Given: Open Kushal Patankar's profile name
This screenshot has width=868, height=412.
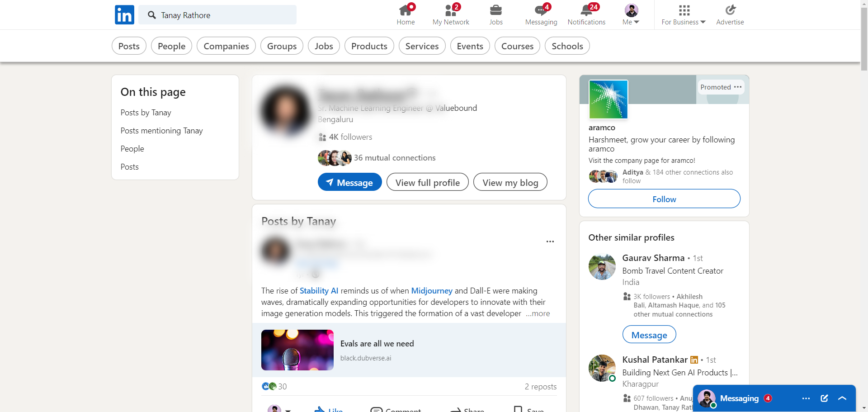Looking at the screenshot, I should pos(655,360).
